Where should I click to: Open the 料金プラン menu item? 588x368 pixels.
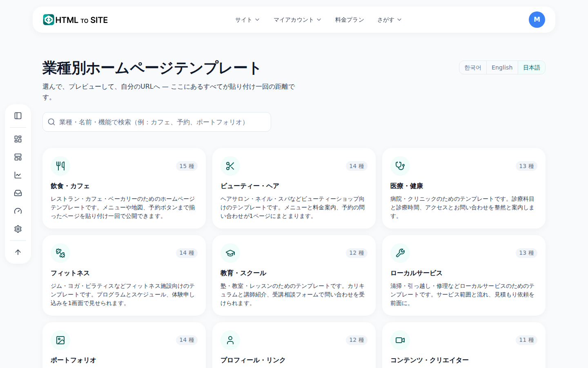tap(350, 20)
